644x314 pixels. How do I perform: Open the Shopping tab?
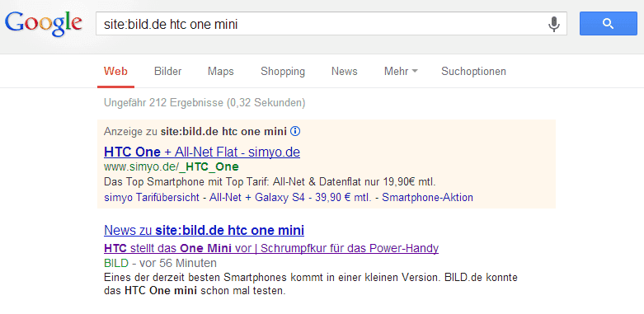point(283,72)
